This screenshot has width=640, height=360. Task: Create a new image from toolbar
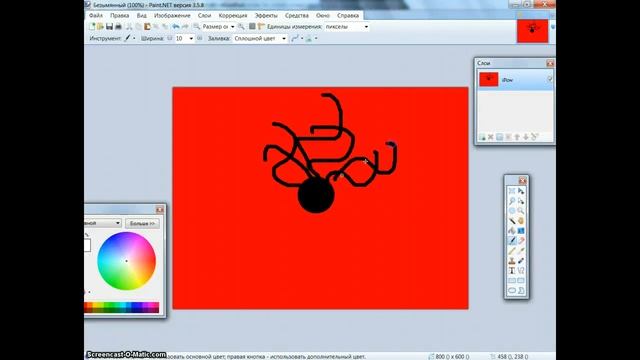click(x=92, y=27)
